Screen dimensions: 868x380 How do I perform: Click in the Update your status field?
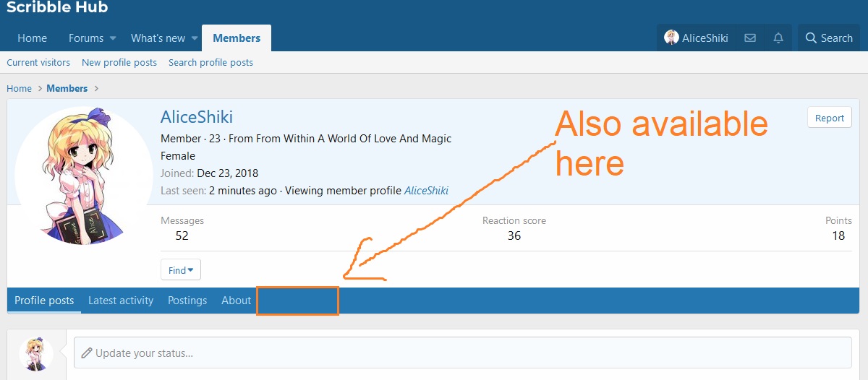tap(463, 353)
